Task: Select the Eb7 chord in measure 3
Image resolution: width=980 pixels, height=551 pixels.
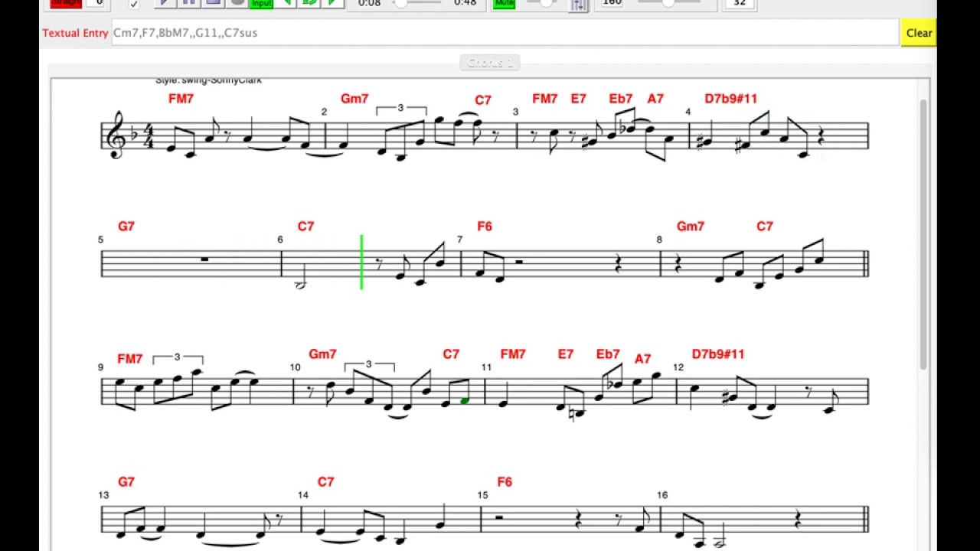Action: (621, 99)
